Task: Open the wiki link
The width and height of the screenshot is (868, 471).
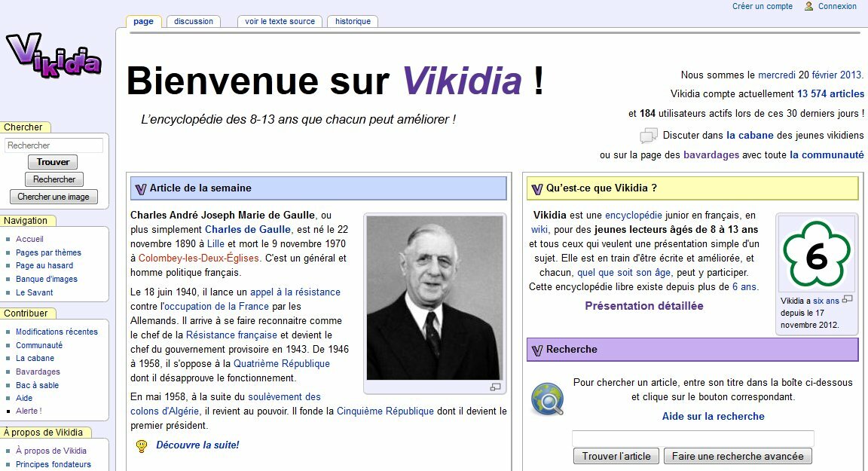Action: pyautogui.click(x=539, y=229)
